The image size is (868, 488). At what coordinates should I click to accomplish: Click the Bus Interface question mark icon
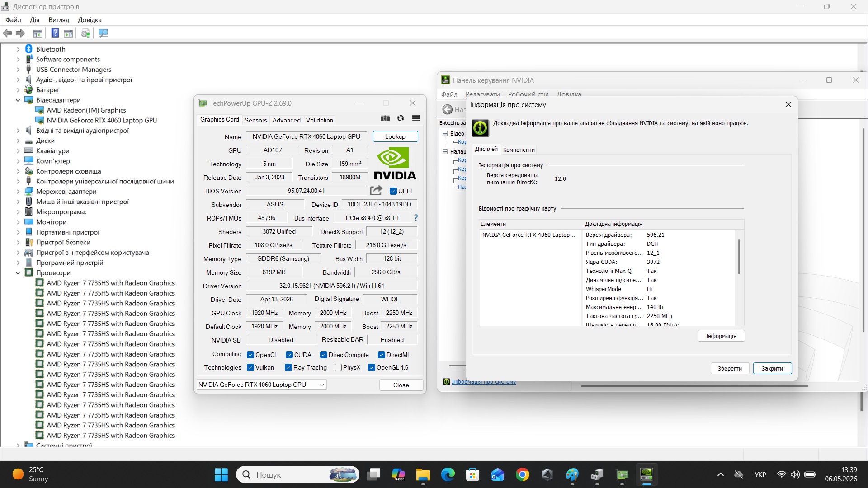[416, 218]
